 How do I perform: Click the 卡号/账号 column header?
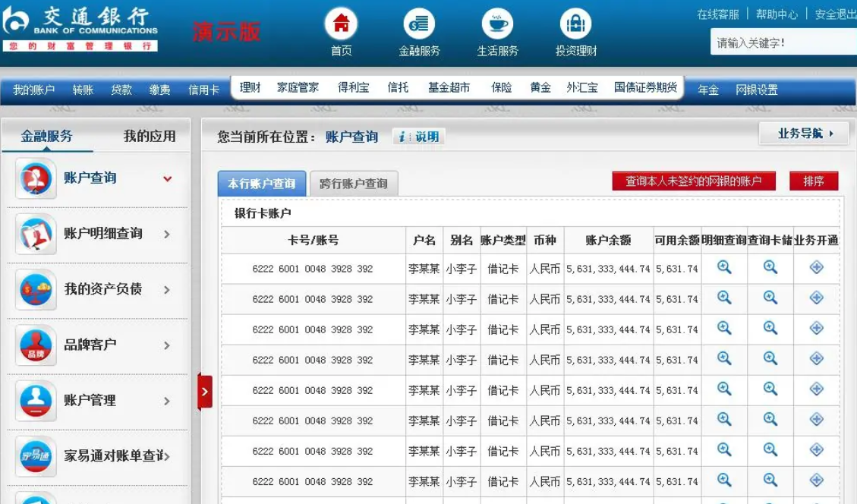pyautogui.click(x=313, y=240)
